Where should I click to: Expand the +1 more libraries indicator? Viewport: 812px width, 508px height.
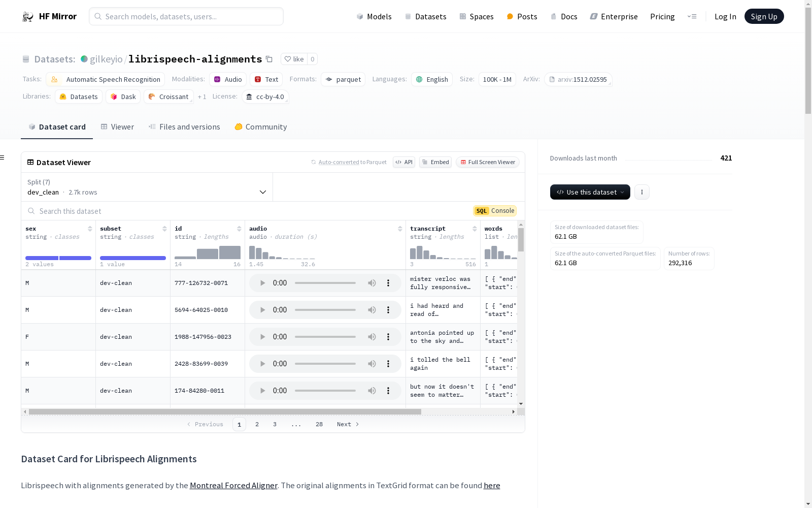click(202, 97)
